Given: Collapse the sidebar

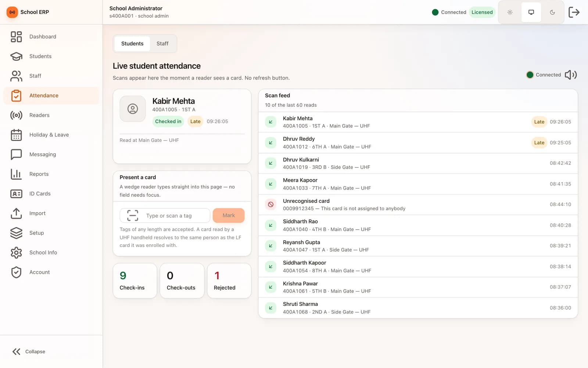Looking at the screenshot, I should (29, 351).
